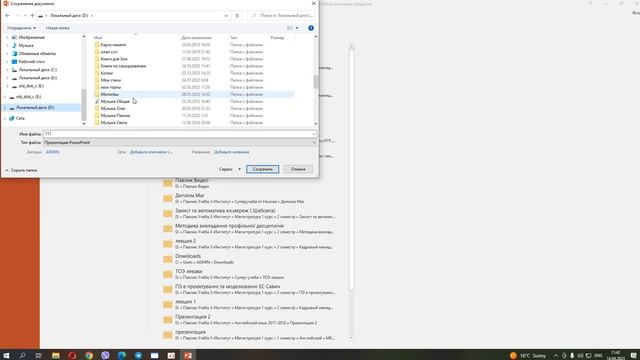Open Google Chrome from the taskbar

click(x=89, y=355)
